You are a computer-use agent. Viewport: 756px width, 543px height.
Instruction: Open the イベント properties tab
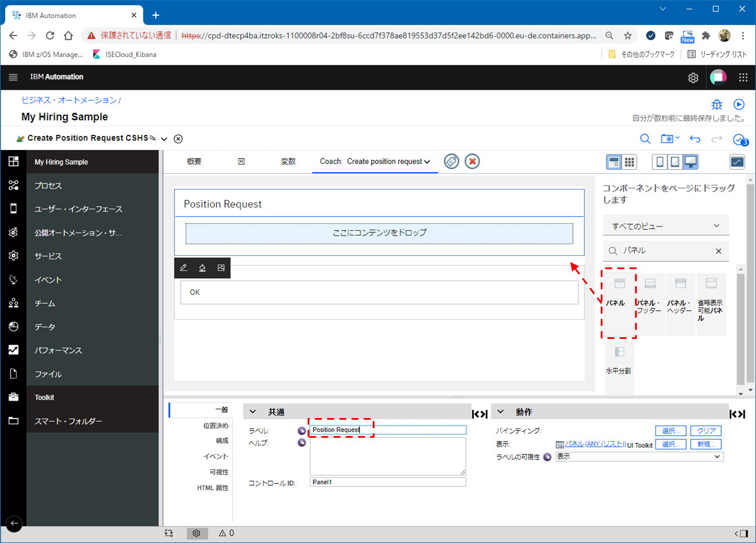216,456
